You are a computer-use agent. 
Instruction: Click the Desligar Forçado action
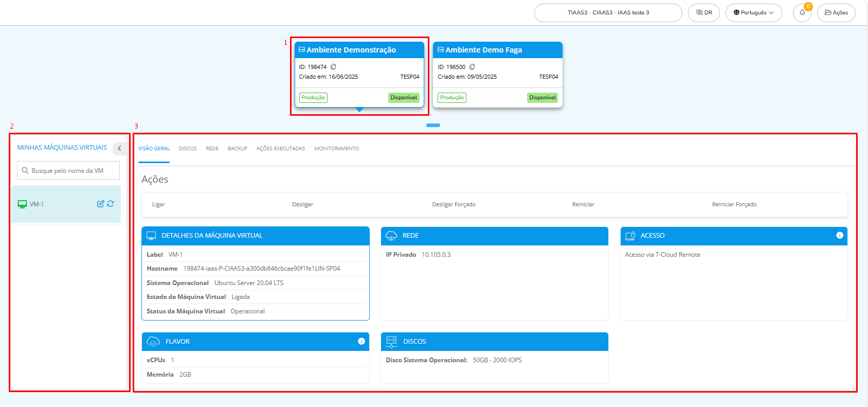(x=454, y=204)
